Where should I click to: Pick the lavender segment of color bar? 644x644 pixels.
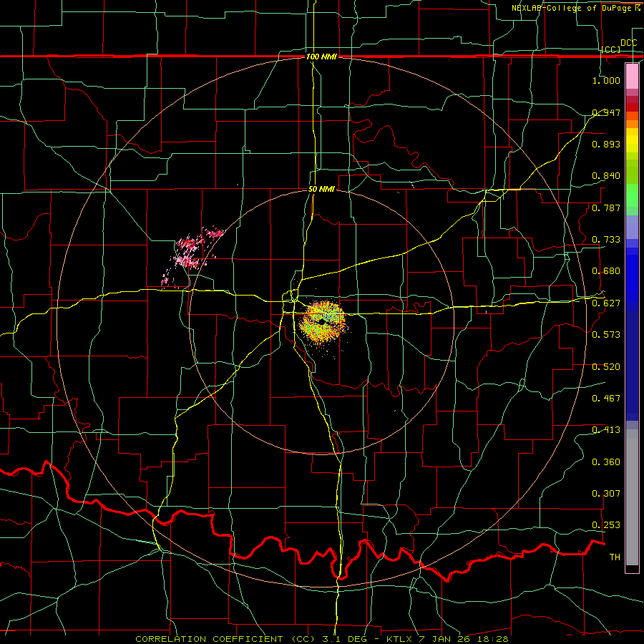tap(632, 227)
